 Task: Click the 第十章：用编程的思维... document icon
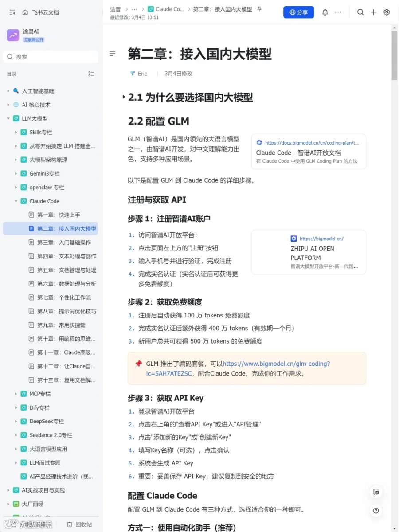(31, 339)
